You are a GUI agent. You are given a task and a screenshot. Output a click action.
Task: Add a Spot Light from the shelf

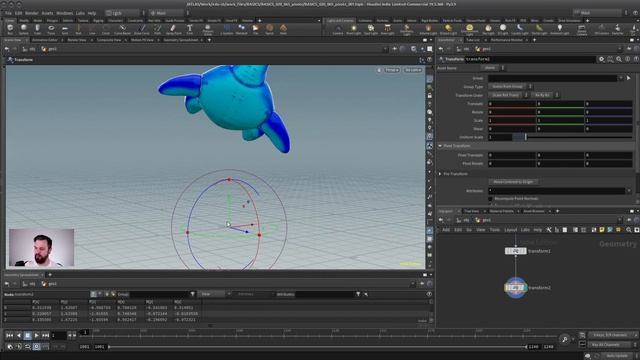click(x=371, y=29)
